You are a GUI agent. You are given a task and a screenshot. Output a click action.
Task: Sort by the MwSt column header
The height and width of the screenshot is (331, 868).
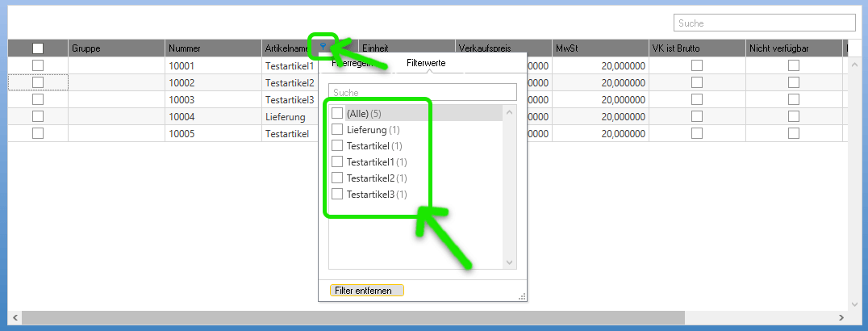(x=600, y=48)
